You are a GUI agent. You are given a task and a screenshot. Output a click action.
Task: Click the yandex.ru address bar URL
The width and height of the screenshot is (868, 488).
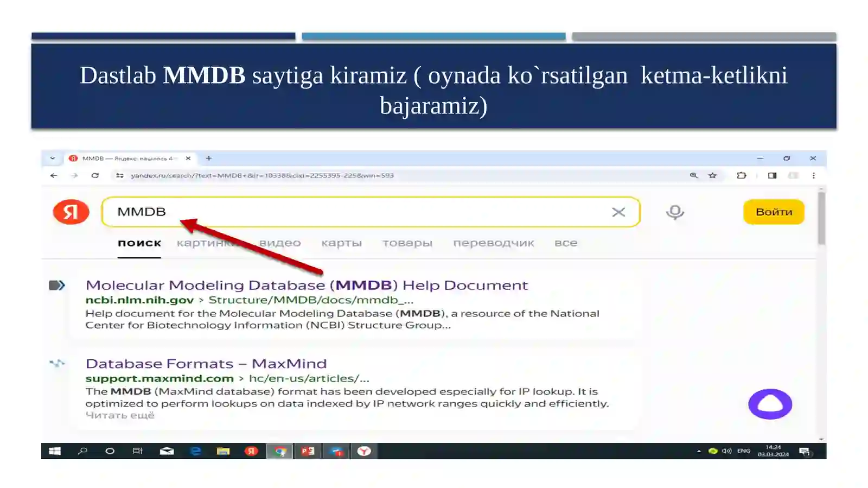pyautogui.click(x=262, y=175)
